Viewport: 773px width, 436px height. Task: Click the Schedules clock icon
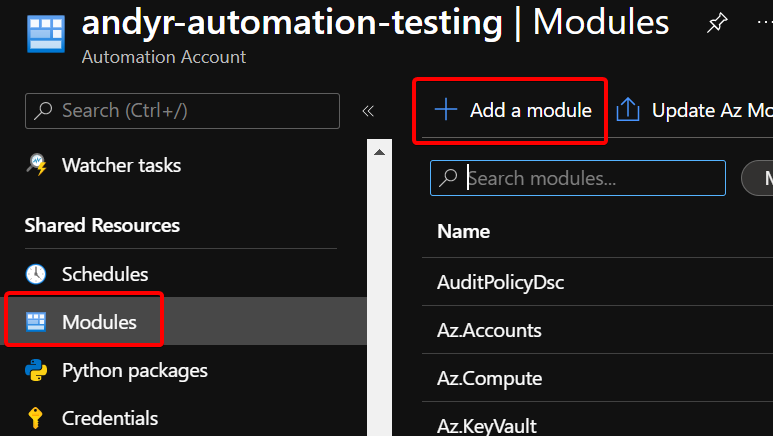[x=36, y=274]
